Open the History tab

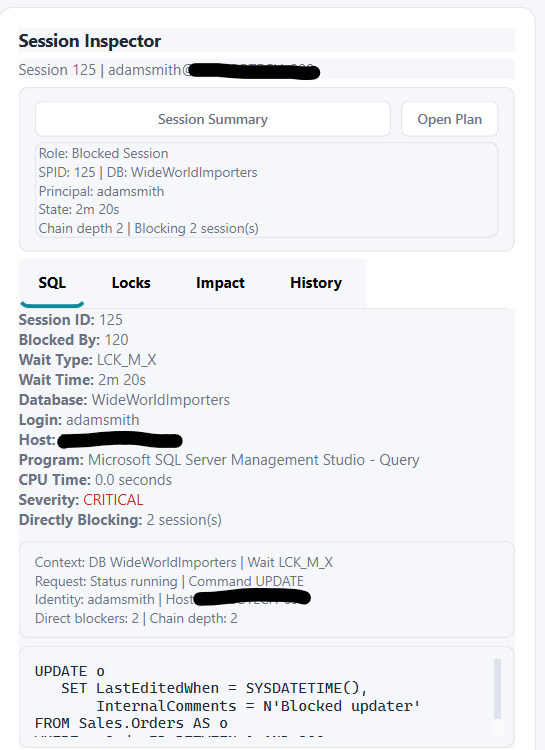pyautogui.click(x=316, y=283)
